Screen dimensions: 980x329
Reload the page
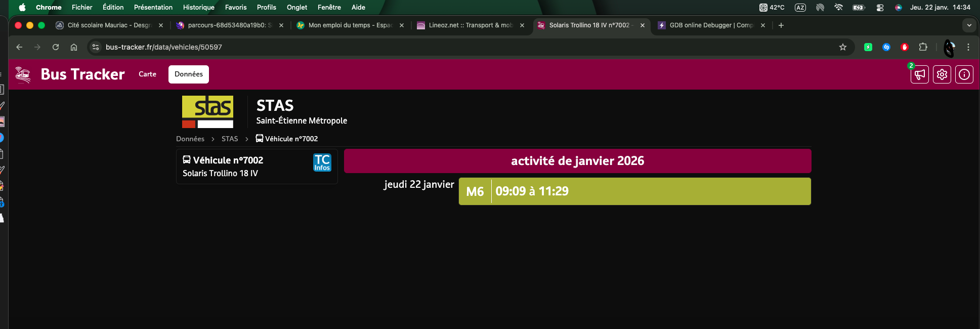point(56,47)
